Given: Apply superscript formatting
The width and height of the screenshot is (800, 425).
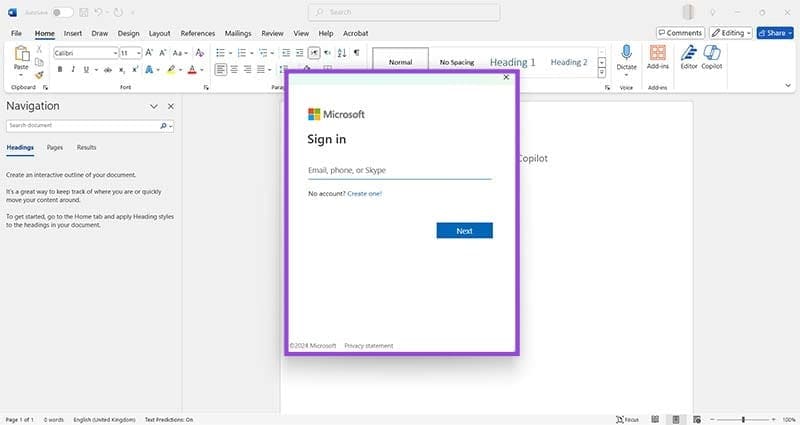Looking at the screenshot, I should click(x=135, y=70).
